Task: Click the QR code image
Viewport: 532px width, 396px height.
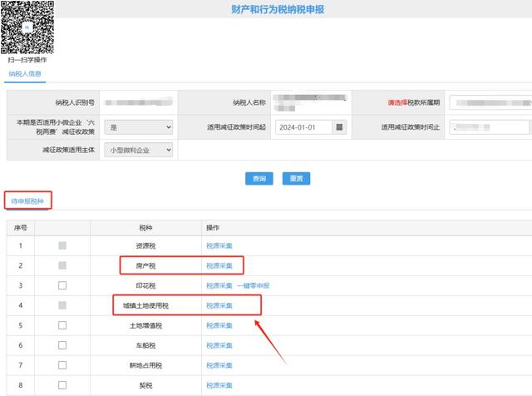Action: pos(27,27)
